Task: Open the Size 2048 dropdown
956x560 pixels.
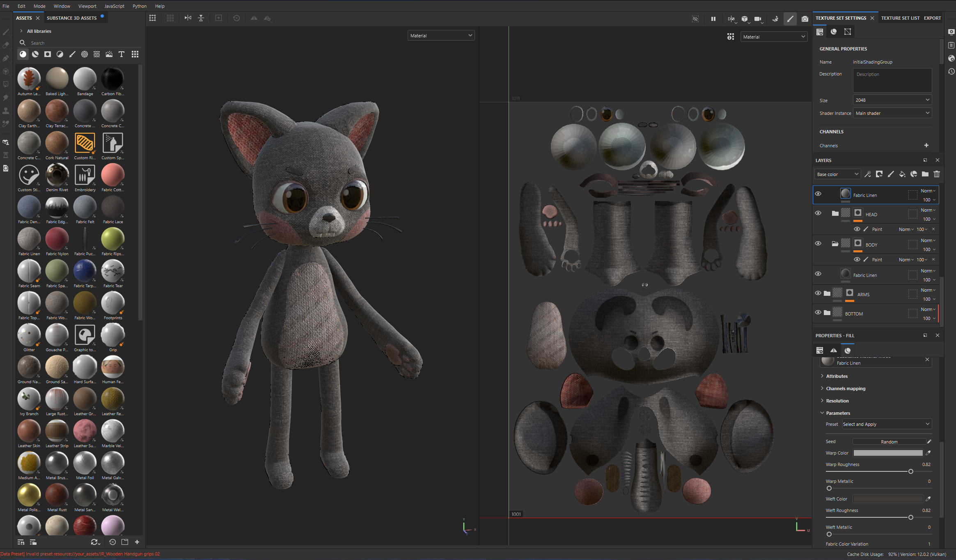Action: [892, 100]
